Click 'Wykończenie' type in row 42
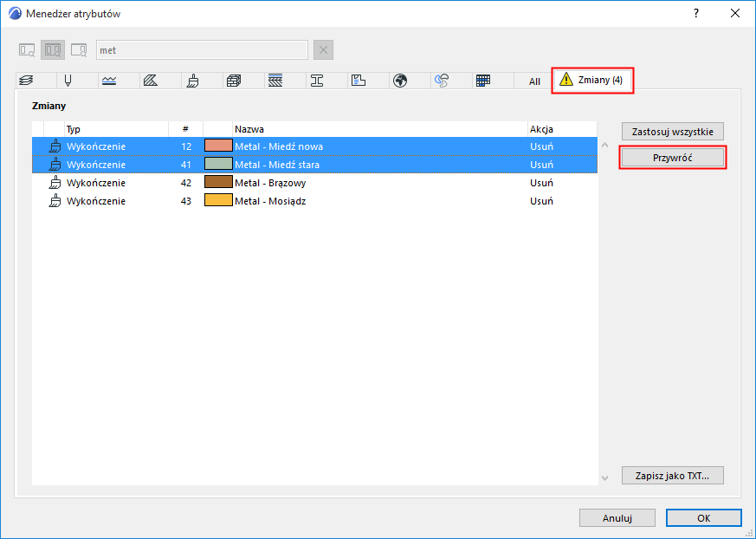 (x=96, y=183)
